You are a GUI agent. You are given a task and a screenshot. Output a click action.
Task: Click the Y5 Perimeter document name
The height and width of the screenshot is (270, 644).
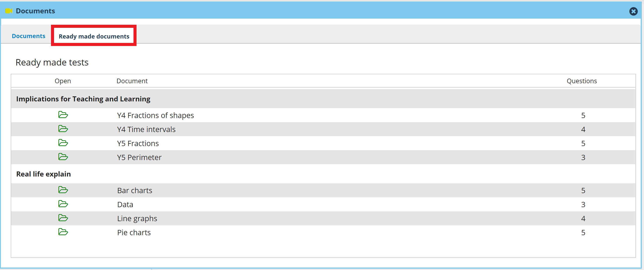(x=139, y=157)
